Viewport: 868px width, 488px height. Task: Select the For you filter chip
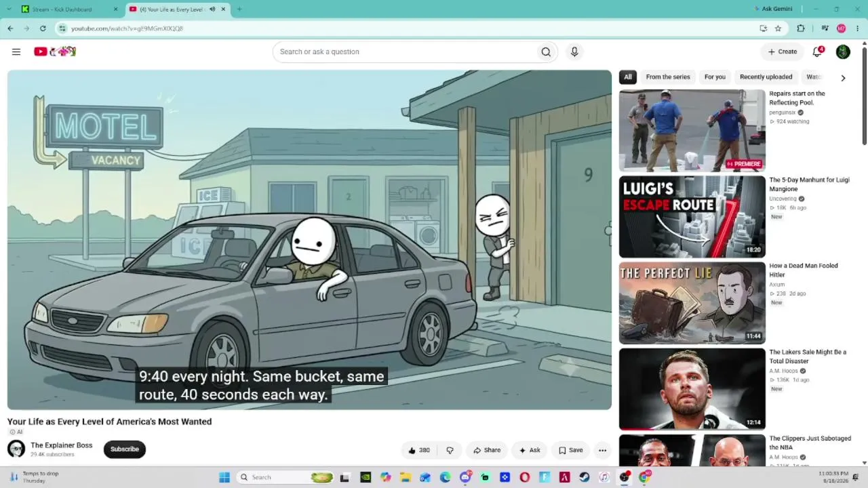(x=715, y=77)
